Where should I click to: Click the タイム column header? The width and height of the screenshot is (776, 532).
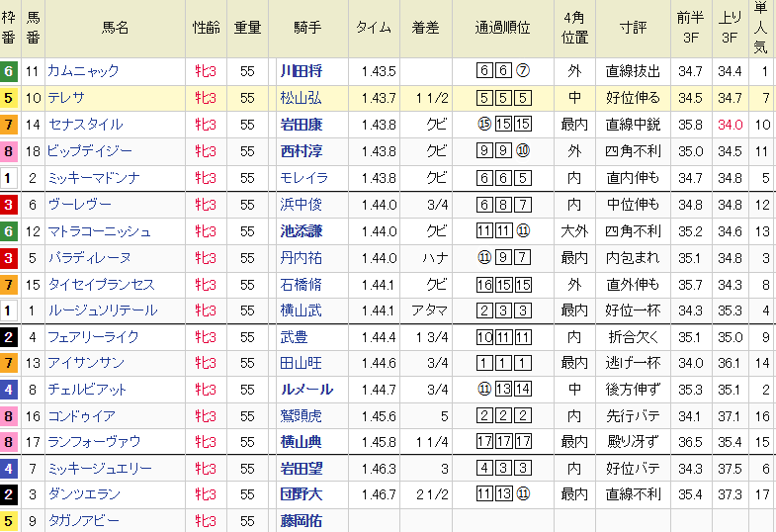click(x=374, y=29)
